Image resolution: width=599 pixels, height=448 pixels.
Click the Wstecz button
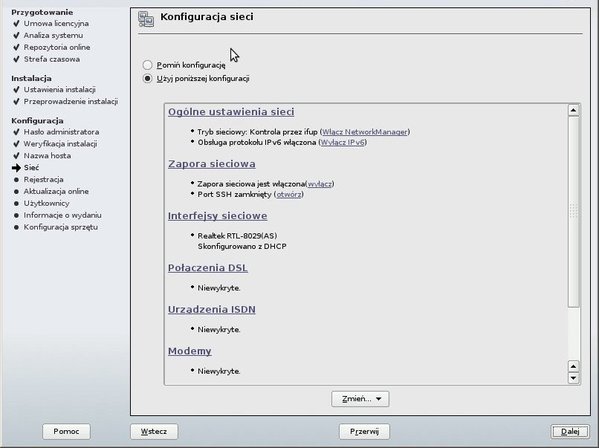[154, 432]
